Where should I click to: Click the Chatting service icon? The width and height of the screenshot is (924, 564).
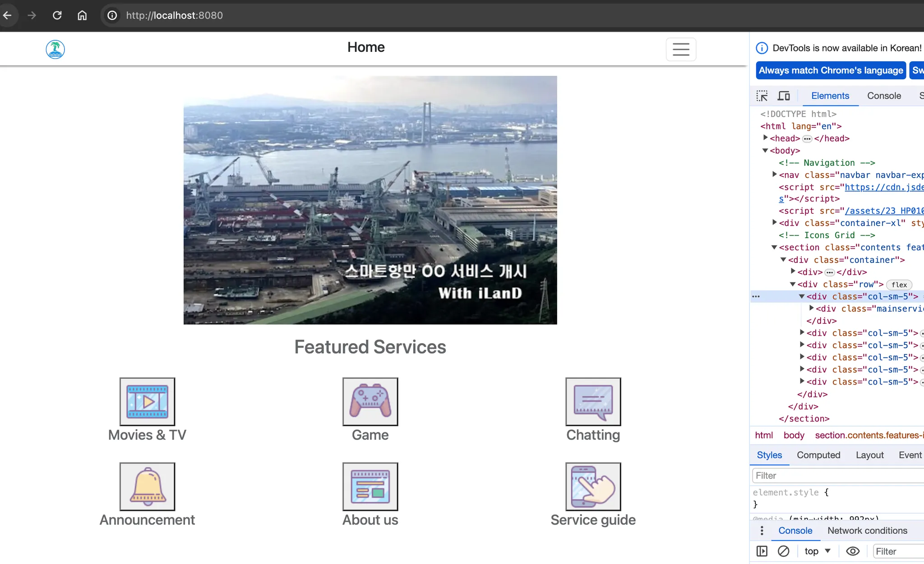tap(593, 401)
